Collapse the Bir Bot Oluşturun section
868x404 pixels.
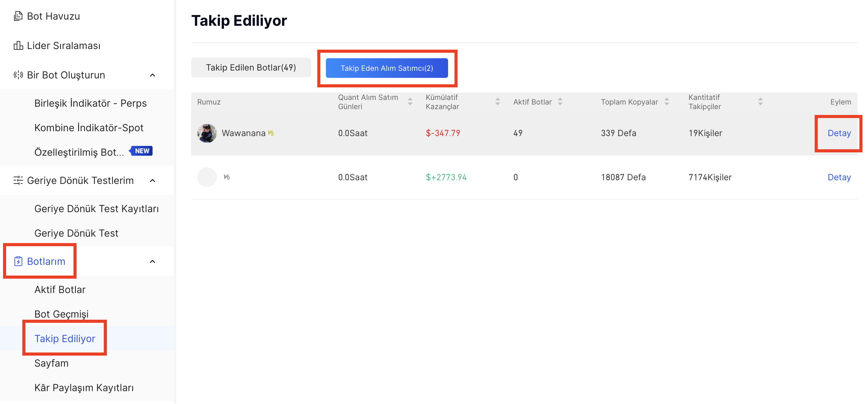[x=152, y=75]
